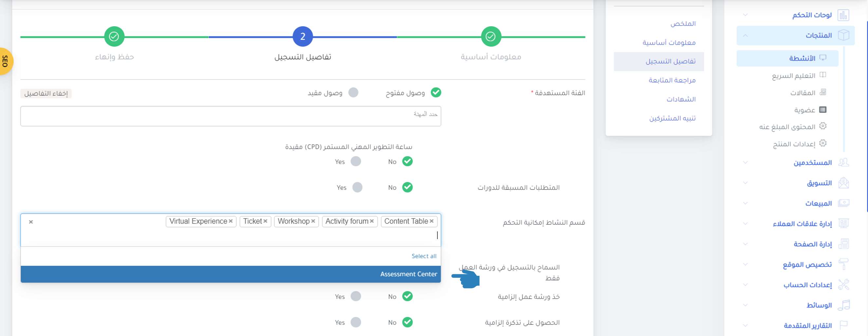Click the Dashboards bar chart icon
This screenshot has height=336, width=868.
click(x=843, y=15)
